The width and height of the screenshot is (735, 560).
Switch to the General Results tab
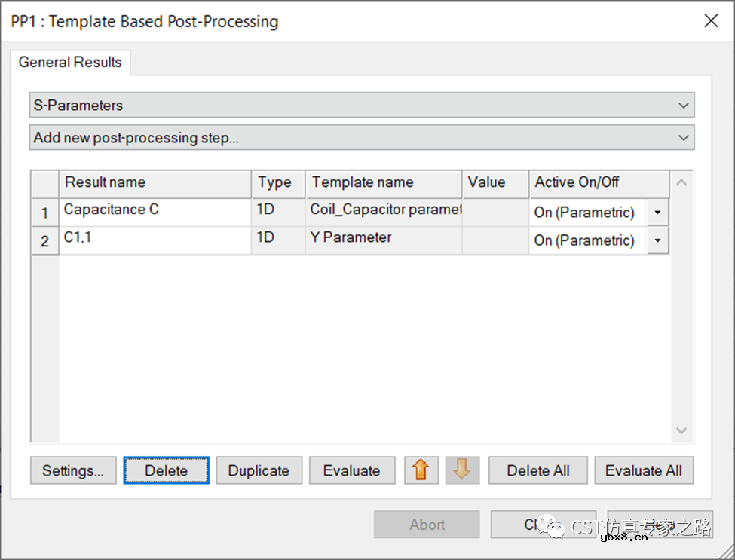tap(70, 63)
